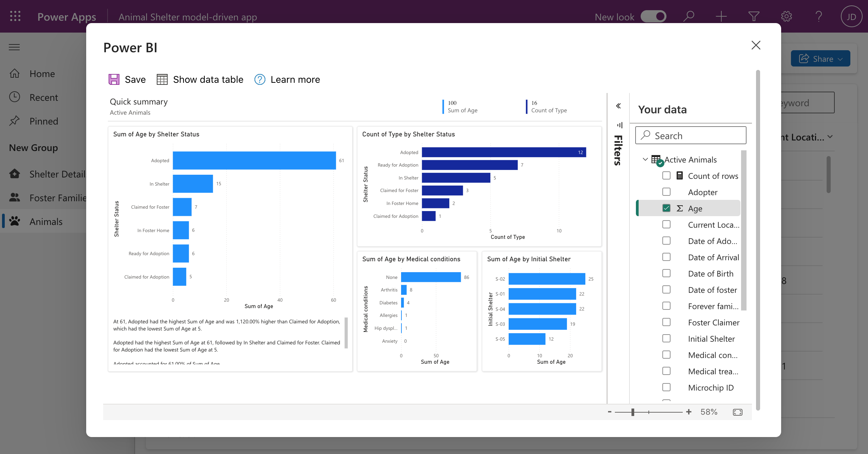Click the Your data search field
868x454 pixels.
point(691,135)
